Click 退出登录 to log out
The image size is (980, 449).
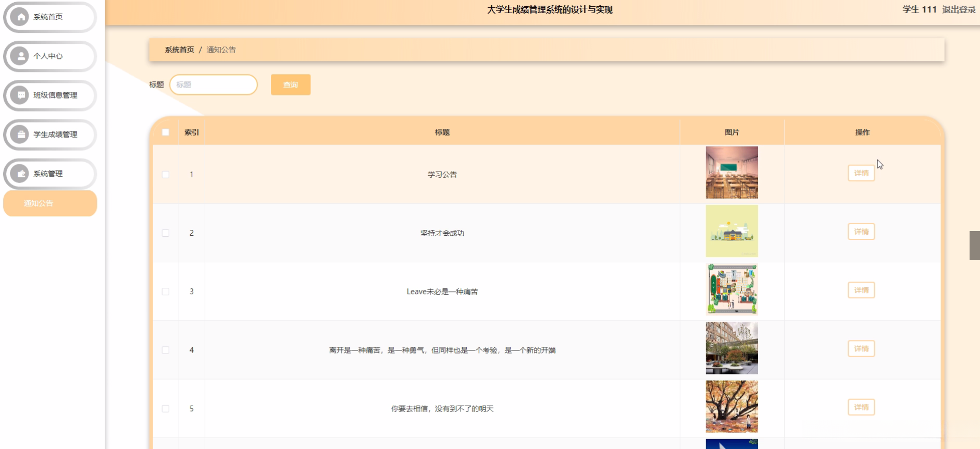click(959, 9)
